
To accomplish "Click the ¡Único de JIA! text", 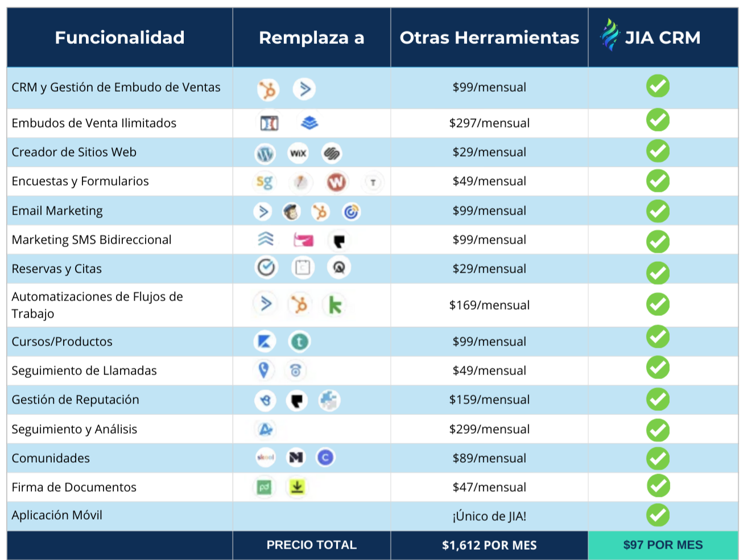I will (489, 516).
